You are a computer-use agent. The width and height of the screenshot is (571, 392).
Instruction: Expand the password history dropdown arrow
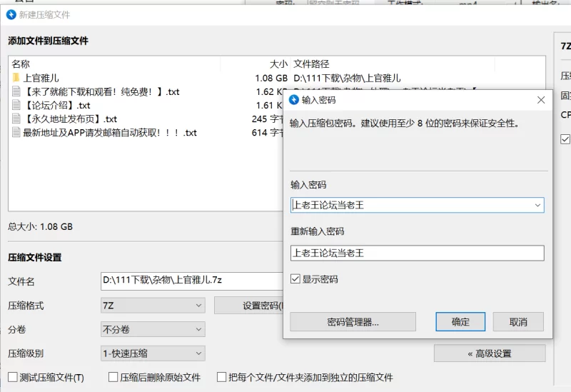[537, 205]
